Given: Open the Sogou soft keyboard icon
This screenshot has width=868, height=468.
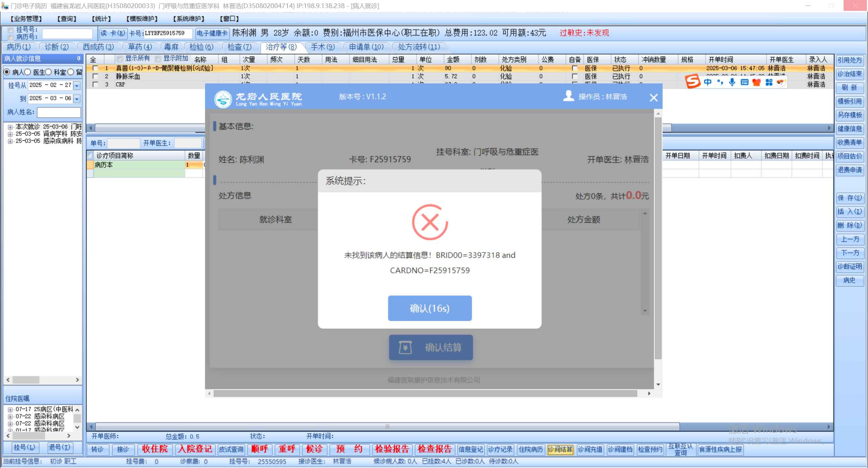Looking at the screenshot, I should (x=744, y=82).
